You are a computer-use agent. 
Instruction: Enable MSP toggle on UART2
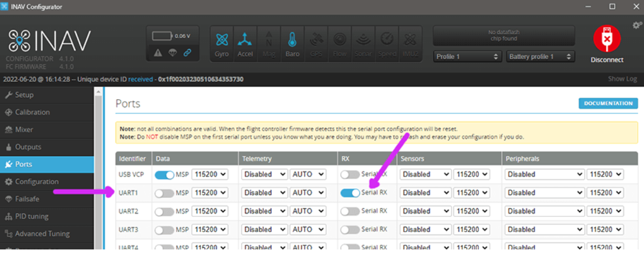(x=164, y=211)
